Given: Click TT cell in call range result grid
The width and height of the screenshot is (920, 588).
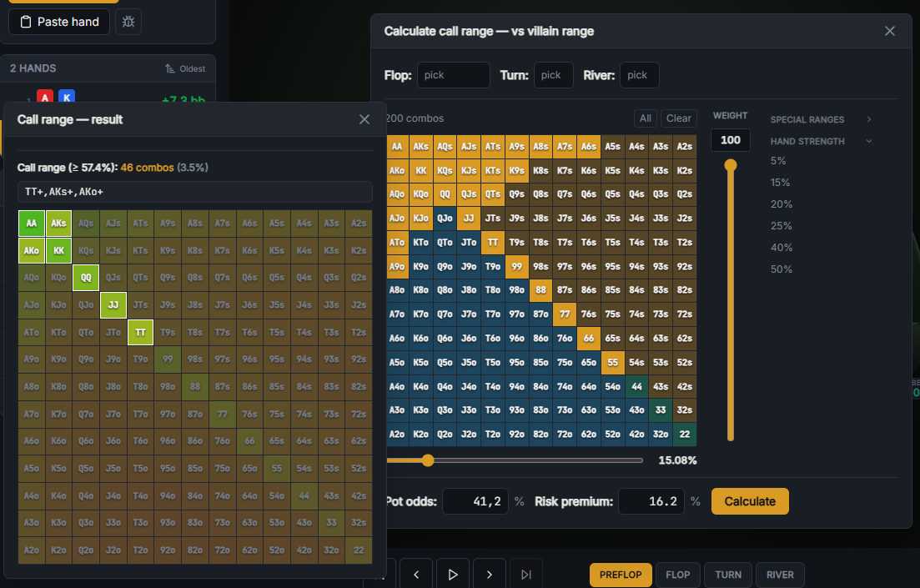Looking at the screenshot, I should (140, 332).
